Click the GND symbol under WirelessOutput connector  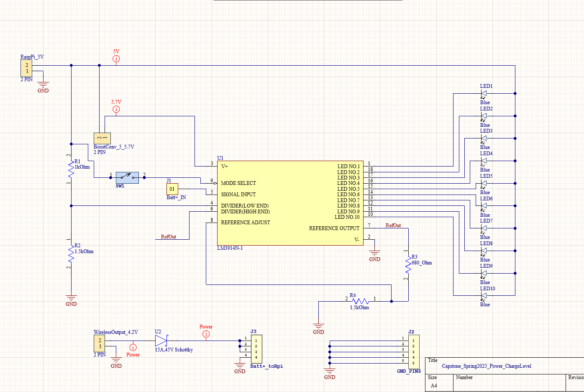116,362
